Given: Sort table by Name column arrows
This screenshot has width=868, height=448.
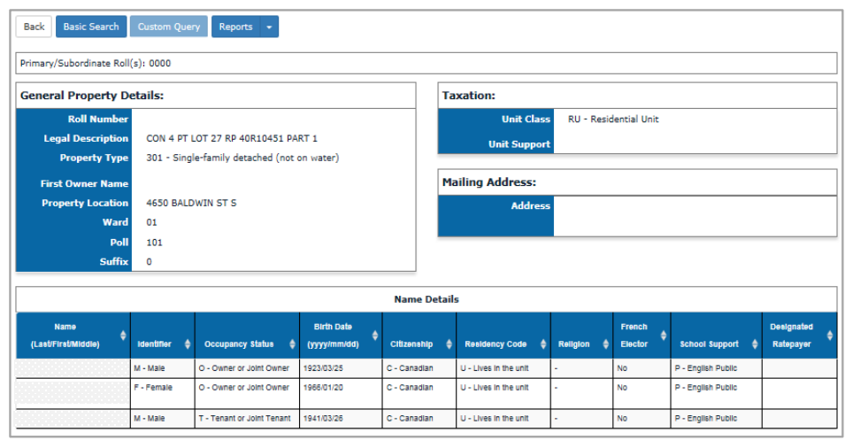Looking at the screenshot, I should 123,336.
